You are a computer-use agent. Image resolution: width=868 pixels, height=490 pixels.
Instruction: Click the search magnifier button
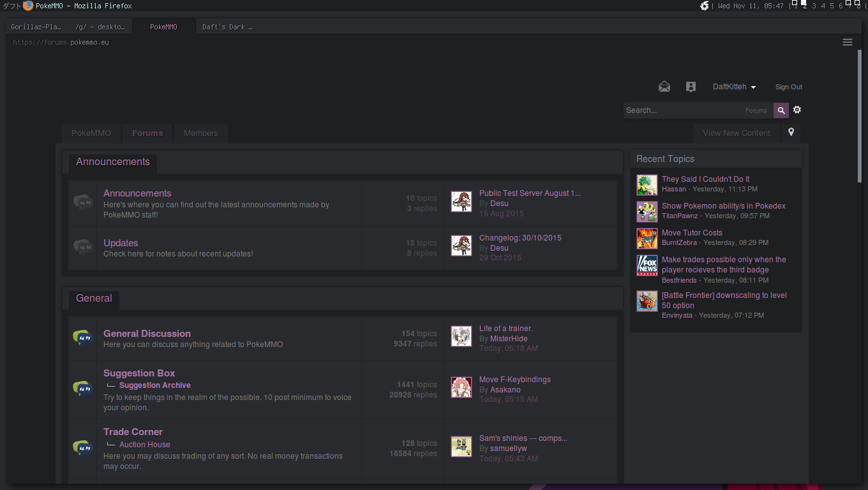coord(781,110)
